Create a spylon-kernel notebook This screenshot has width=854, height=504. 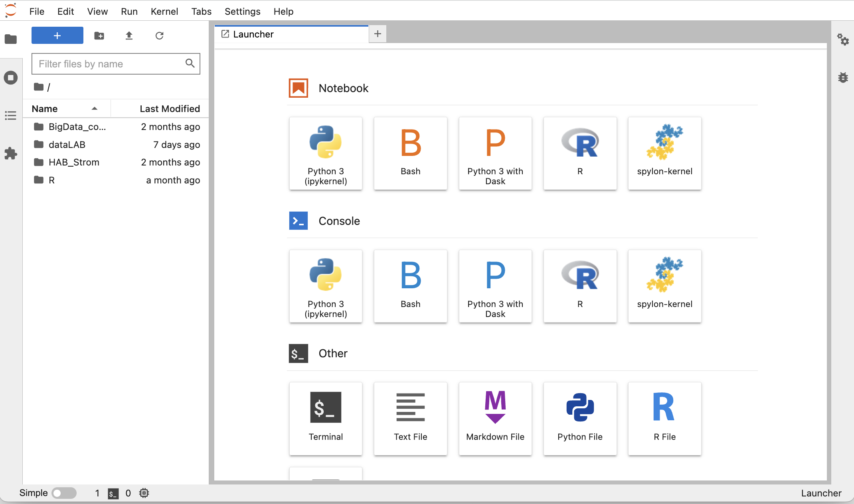coord(665,153)
